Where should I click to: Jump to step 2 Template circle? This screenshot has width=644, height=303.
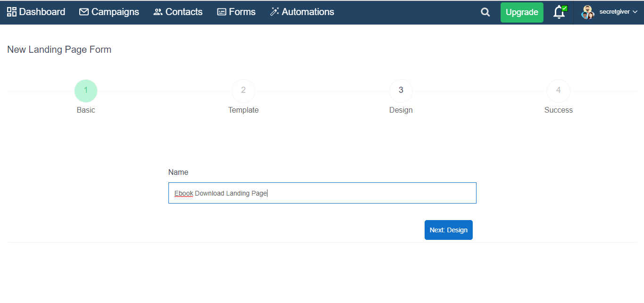(243, 90)
